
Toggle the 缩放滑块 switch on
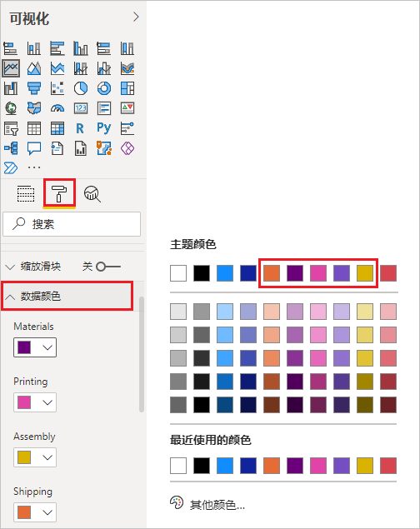(108, 267)
